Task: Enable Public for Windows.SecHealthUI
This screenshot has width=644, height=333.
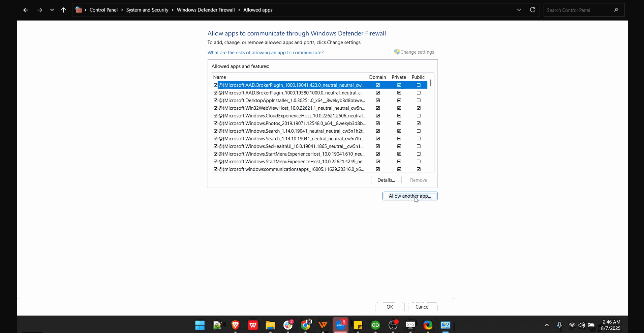Action: pyautogui.click(x=419, y=146)
